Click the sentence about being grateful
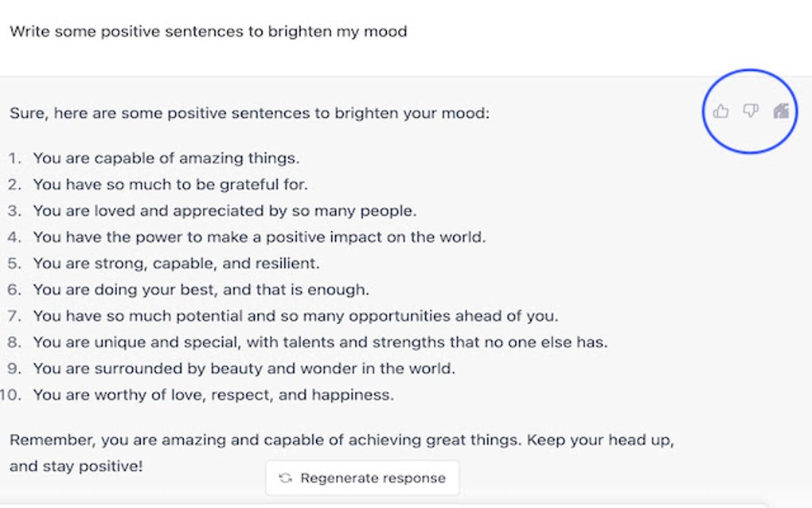The image size is (812, 508). coord(170,185)
